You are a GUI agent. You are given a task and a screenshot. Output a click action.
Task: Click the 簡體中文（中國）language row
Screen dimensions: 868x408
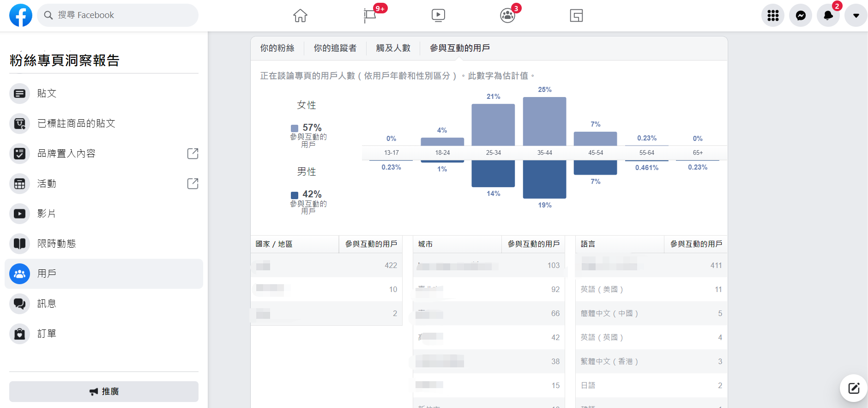(x=651, y=313)
